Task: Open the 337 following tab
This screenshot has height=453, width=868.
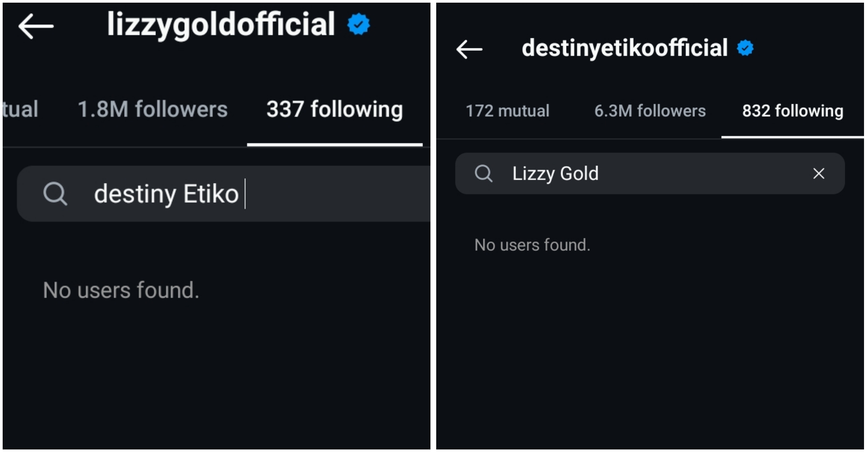Action: click(334, 109)
